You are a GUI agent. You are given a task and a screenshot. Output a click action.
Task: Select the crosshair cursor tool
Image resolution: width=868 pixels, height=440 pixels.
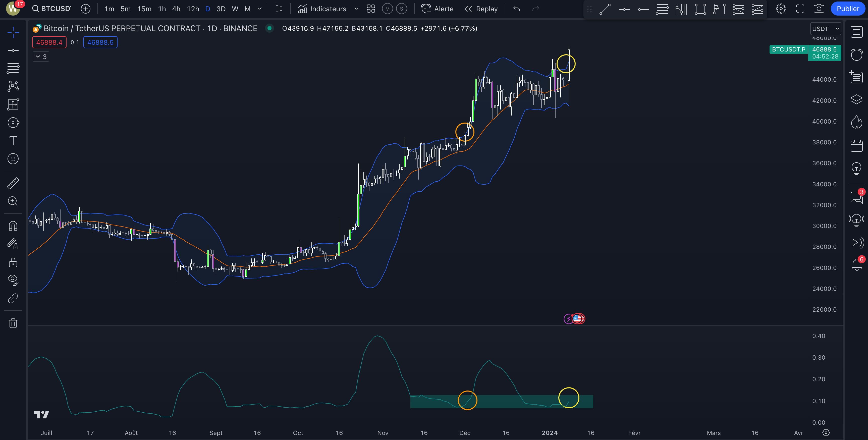click(x=13, y=33)
